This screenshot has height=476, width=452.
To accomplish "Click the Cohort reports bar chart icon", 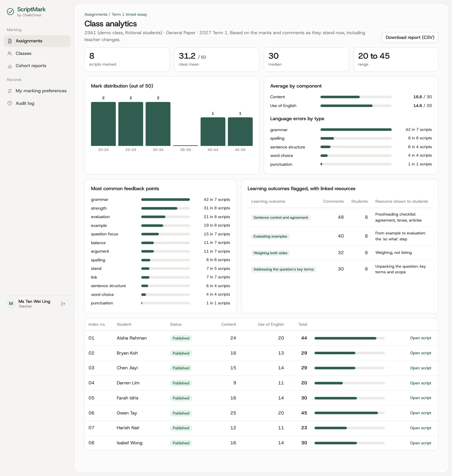I will (x=10, y=66).
